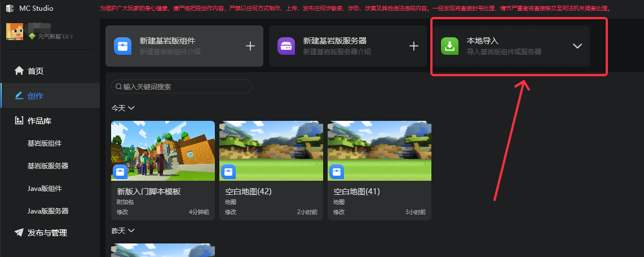
Task: Click the badge icon on 新版入门脚本模板 thumbnail
Action: pos(120,172)
